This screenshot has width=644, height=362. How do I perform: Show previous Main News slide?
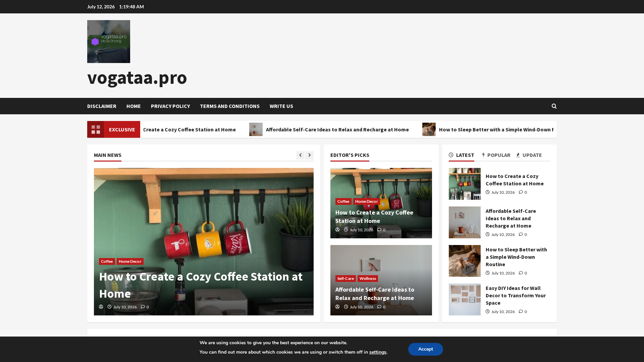tap(300, 155)
